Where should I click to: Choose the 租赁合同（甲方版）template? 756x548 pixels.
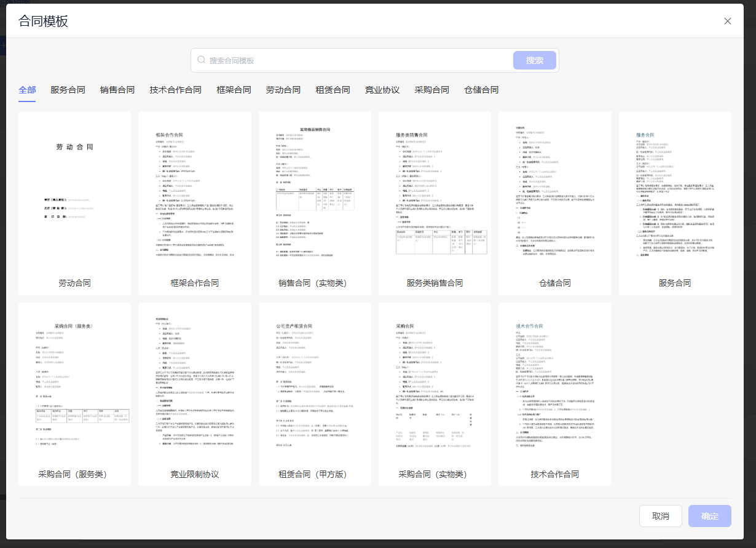[x=315, y=384]
